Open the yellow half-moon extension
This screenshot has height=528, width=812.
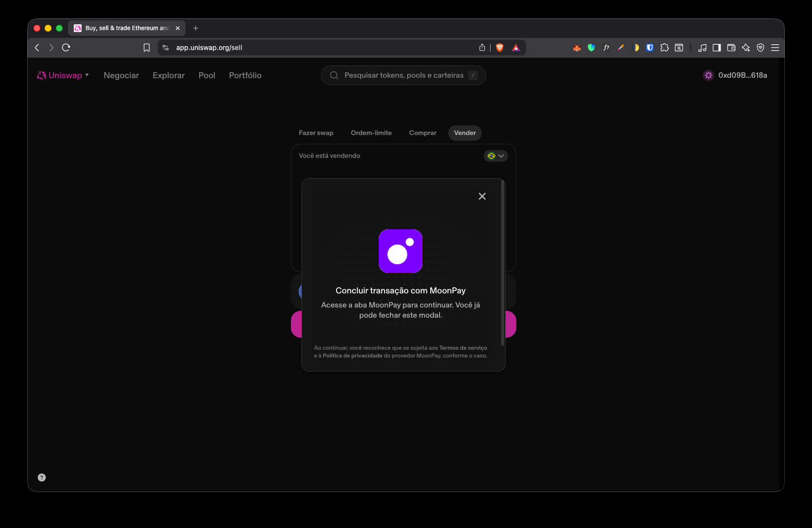click(635, 48)
